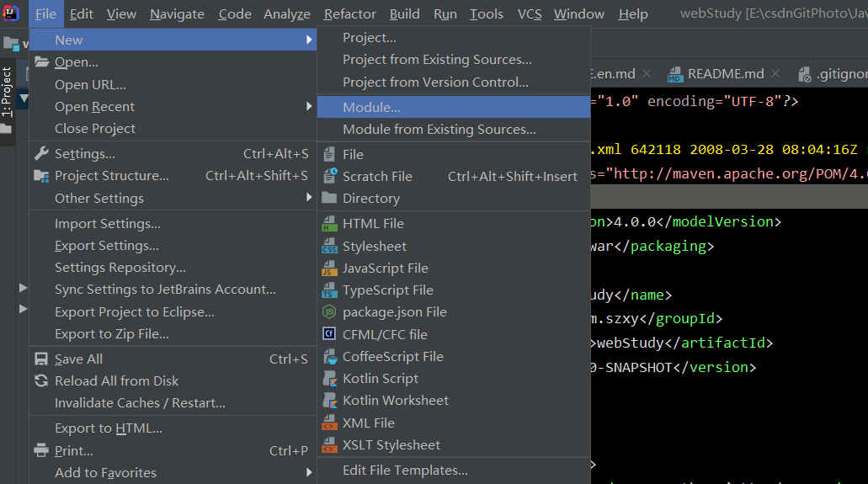868x484 pixels.
Task: Click the floppy disk Save All icon
Action: 41,359
